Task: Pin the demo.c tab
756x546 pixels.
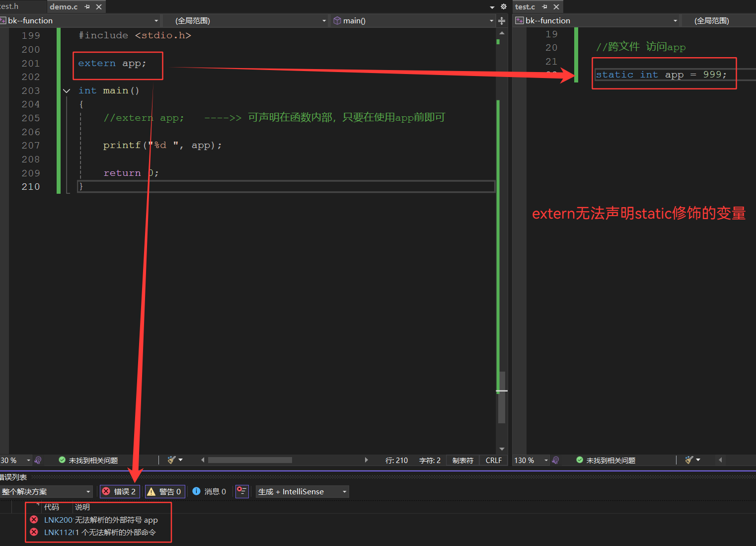Action: point(87,6)
